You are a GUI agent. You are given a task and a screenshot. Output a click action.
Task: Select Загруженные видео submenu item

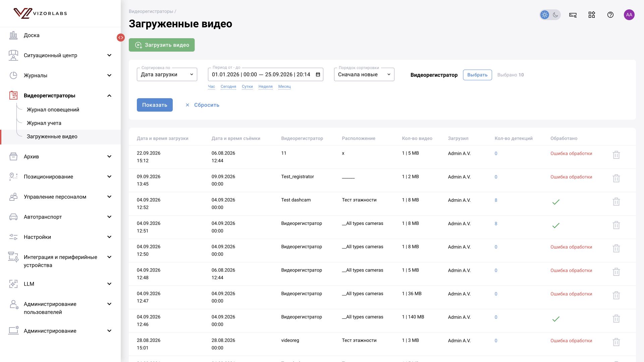click(52, 136)
